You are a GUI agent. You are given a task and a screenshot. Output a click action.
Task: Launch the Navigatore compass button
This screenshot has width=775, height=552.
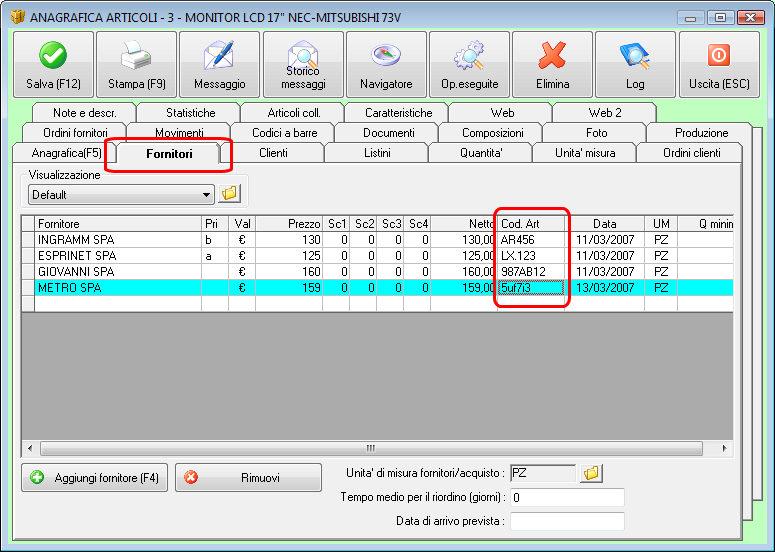click(386, 64)
